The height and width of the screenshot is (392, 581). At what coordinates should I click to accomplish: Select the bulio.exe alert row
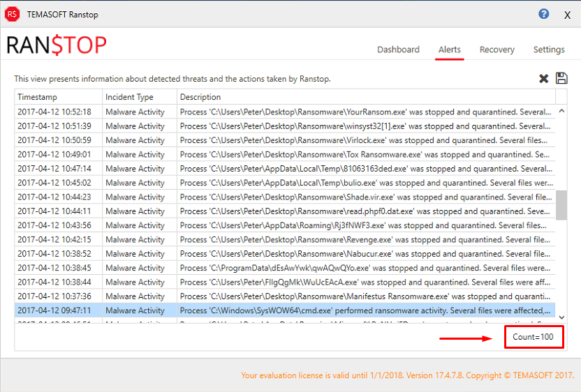tap(285, 183)
